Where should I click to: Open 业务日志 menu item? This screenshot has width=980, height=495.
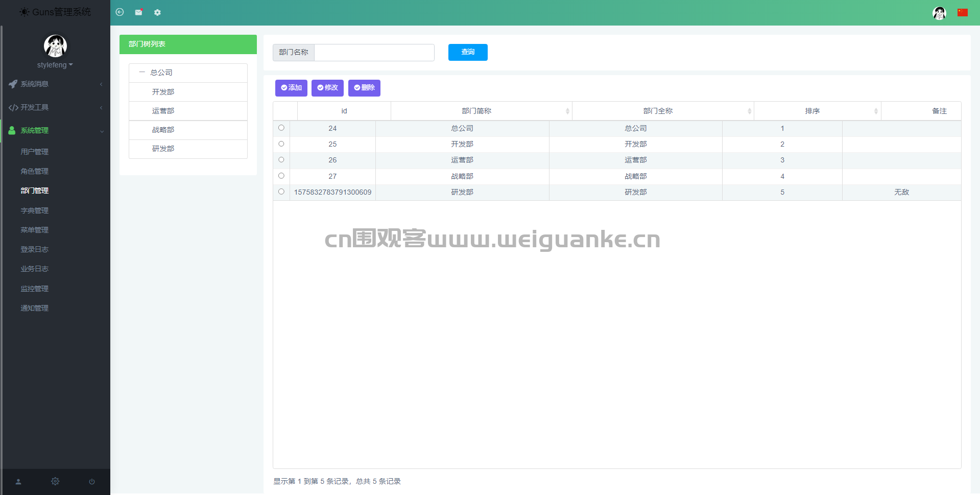(x=35, y=269)
